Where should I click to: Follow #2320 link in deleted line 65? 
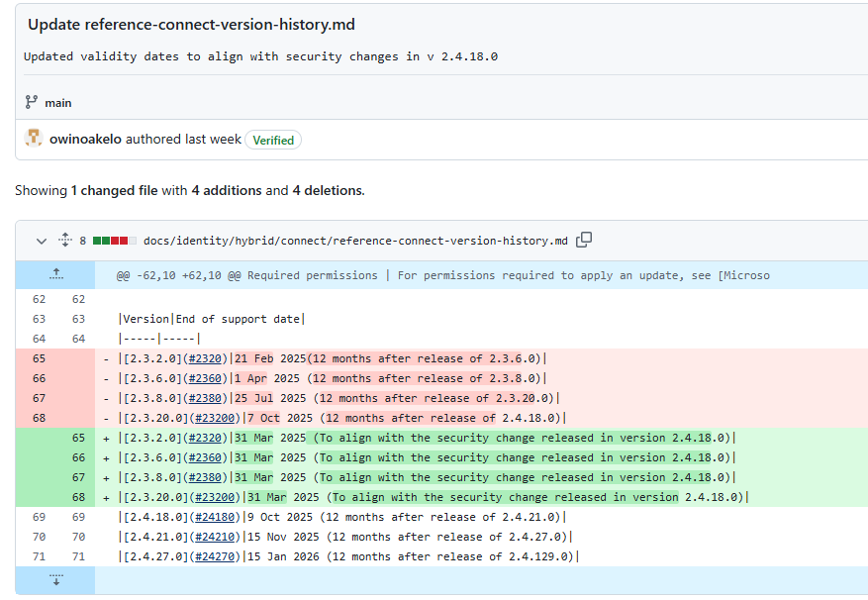tap(205, 359)
